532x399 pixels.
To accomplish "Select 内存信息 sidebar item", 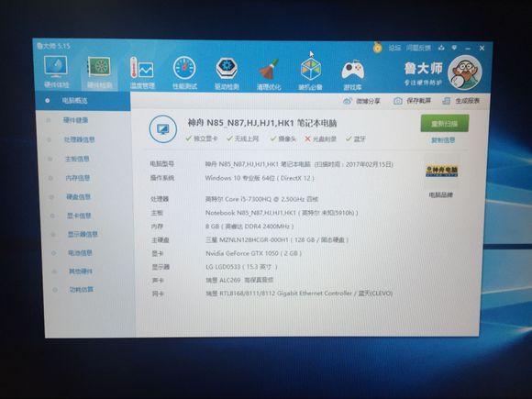I will click(78, 178).
